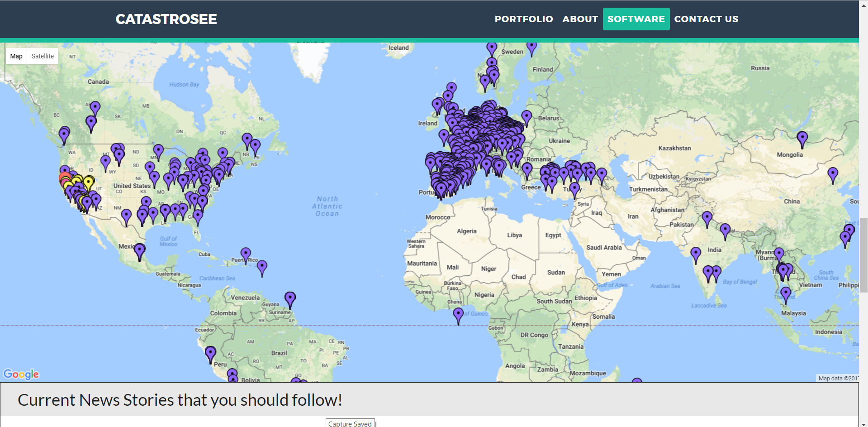This screenshot has width=868, height=427.
Task: Switch to Satellite view
Action: (43, 56)
